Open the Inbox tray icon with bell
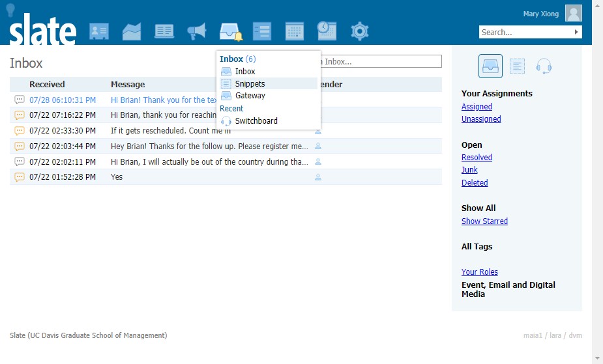This screenshot has height=364, width=603. pos(231,31)
